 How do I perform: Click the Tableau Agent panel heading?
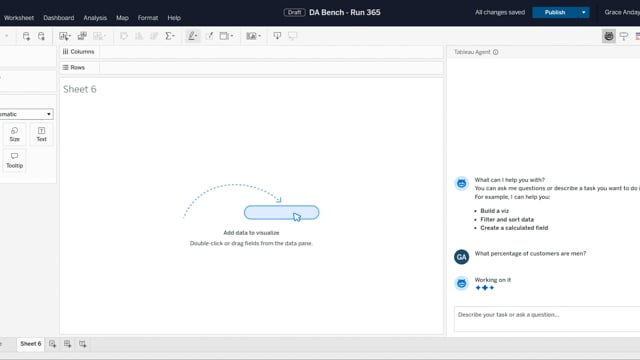click(x=472, y=52)
